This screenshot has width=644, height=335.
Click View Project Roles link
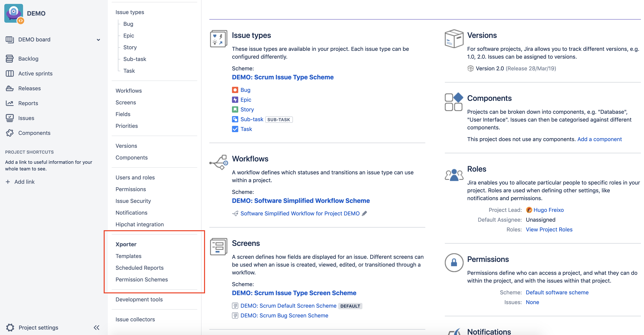[x=549, y=229]
